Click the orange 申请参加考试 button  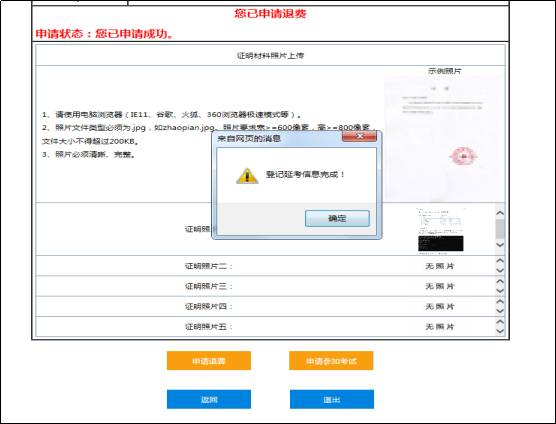pos(331,361)
